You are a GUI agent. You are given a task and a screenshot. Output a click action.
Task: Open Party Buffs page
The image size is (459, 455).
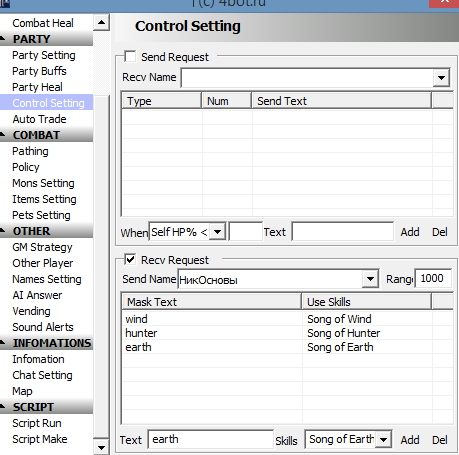pyautogui.click(x=39, y=71)
